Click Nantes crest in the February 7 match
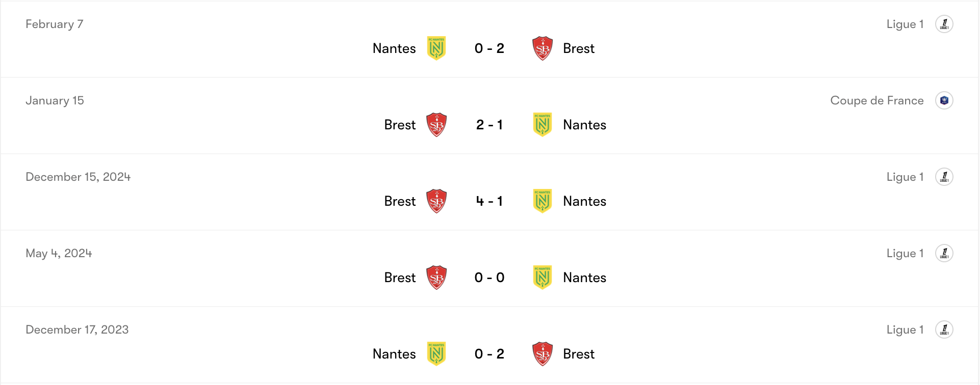The width and height of the screenshot is (980, 385). click(x=436, y=48)
